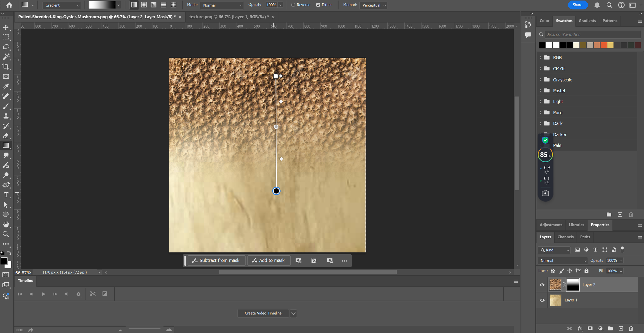
Task: Select the Type tool
Action: click(6, 195)
